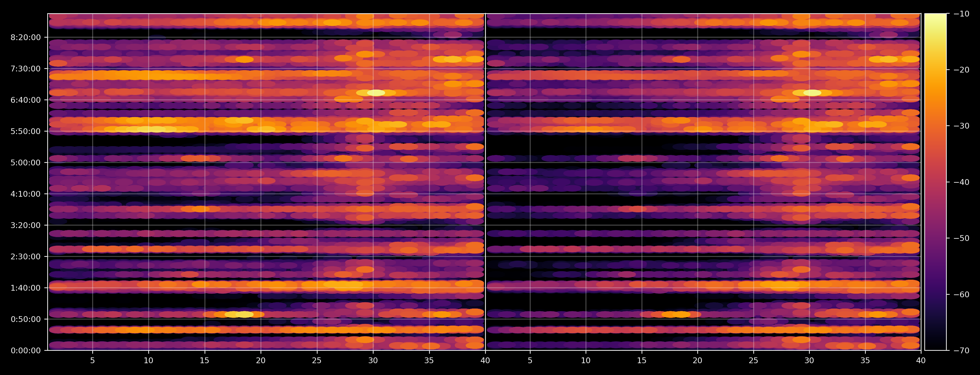Select x-axis label 10 under right heatmap
This screenshot has width=980, height=375.
pyautogui.click(x=586, y=360)
